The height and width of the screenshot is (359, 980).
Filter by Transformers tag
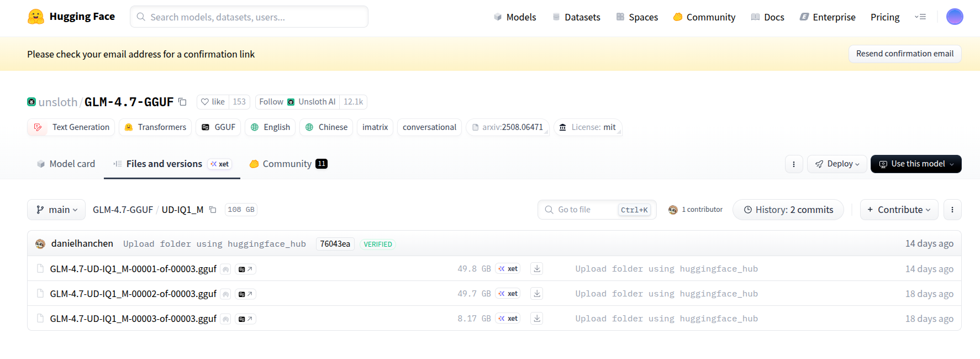(x=155, y=127)
